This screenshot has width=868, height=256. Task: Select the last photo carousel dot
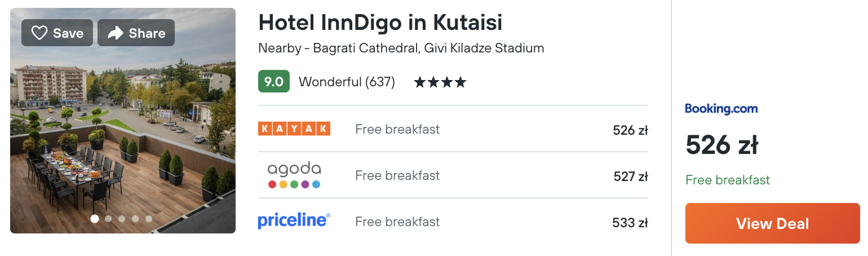(x=149, y=219)
